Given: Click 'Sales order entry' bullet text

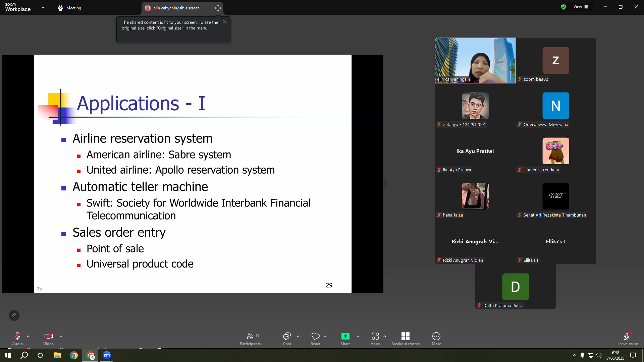Looking at the screenshot, I should click(119, 232).
